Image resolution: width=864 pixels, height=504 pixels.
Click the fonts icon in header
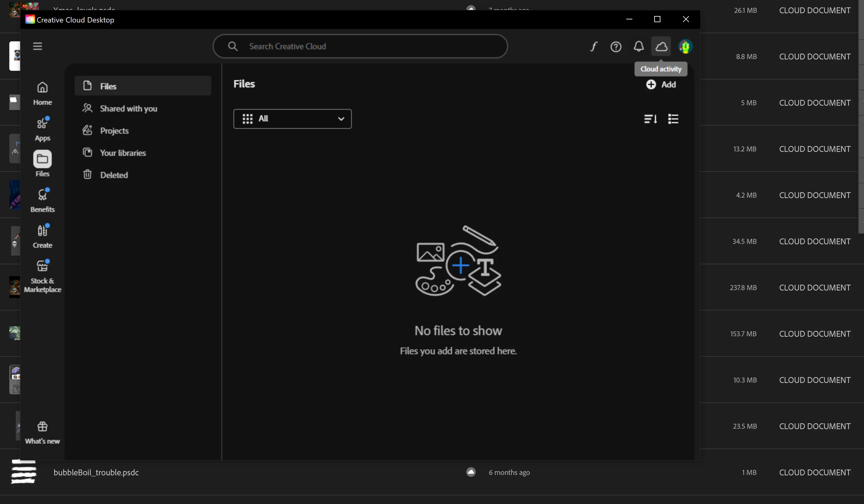pos(594,46)
